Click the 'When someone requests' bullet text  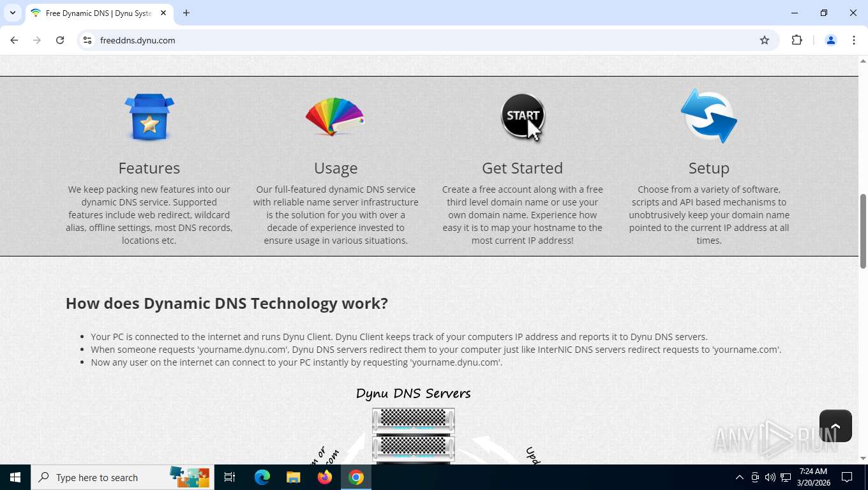(x=436, y=350)
